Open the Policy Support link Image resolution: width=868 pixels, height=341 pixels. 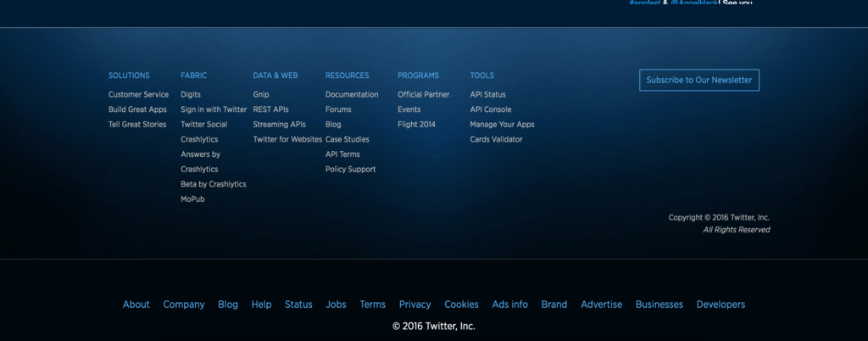pos(350,170)
